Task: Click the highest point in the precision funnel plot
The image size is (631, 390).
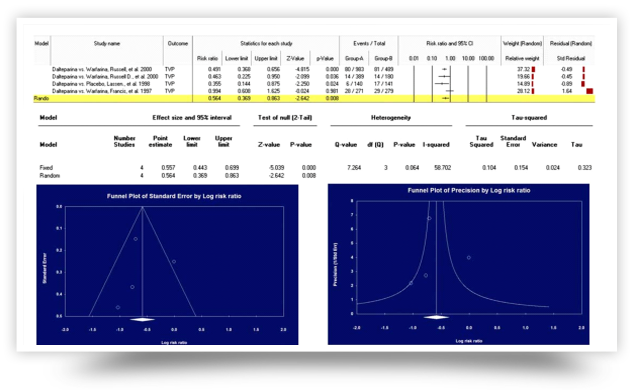Action: pos(429,219)
